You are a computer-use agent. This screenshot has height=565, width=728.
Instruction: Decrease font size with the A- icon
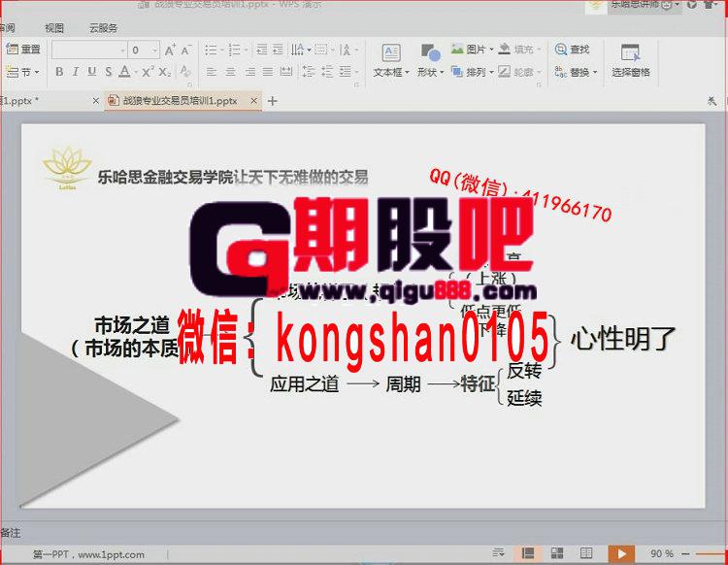coord(185,50)
